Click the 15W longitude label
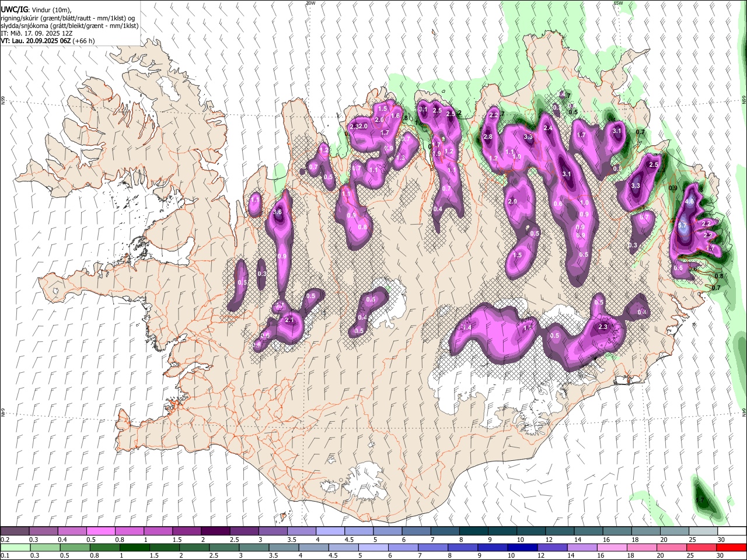Screen dimensions: 747x560 tap(618, 3)
